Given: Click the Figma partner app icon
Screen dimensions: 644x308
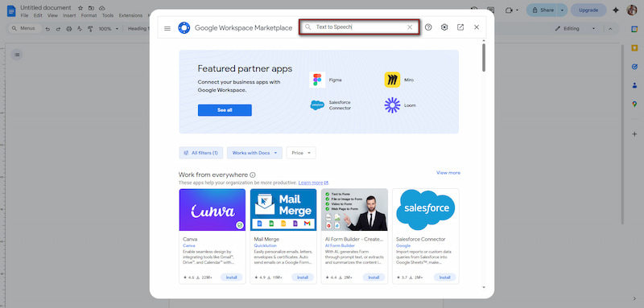Looking at the screenshot, I should click(x=317, y=80).
